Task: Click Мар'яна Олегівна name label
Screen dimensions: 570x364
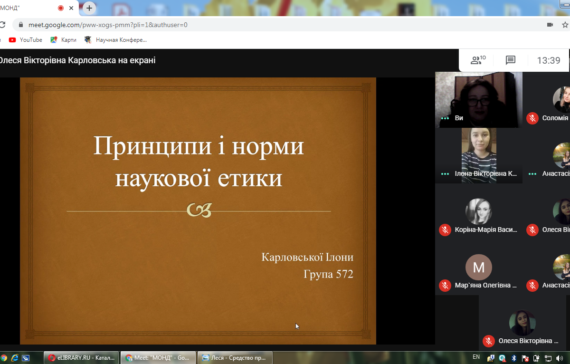Action: (x=486, y=285)
